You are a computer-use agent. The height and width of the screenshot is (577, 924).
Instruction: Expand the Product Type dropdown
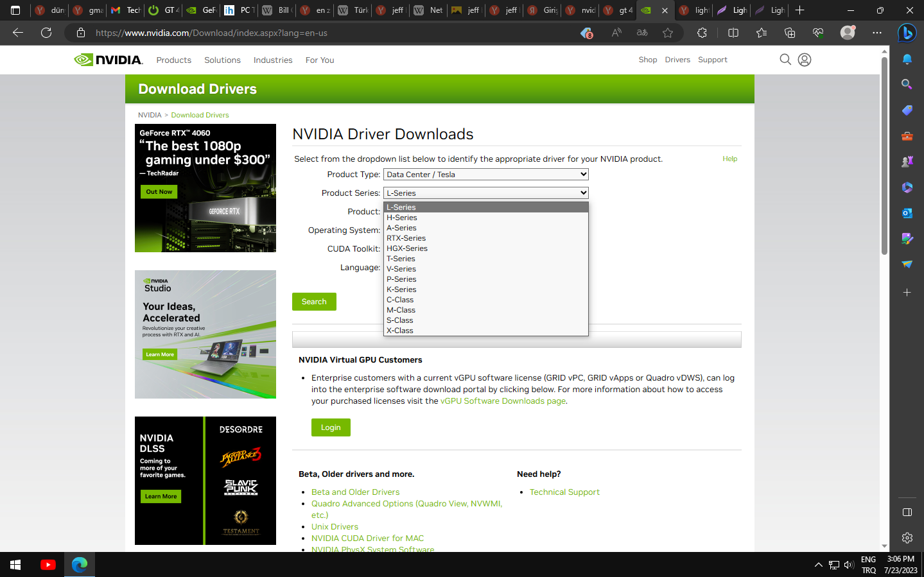485,175
